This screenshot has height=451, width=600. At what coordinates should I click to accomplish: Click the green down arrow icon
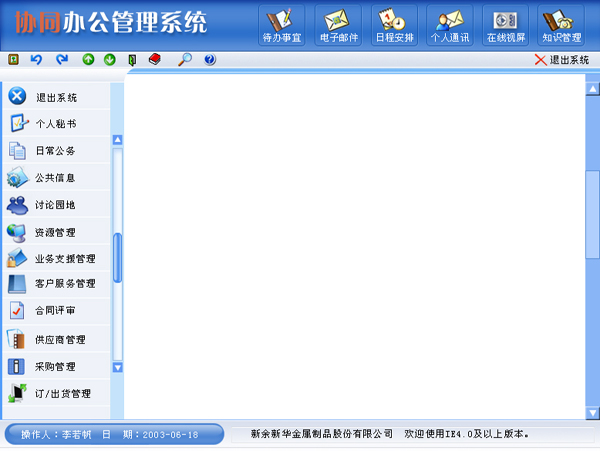[110, 59]
